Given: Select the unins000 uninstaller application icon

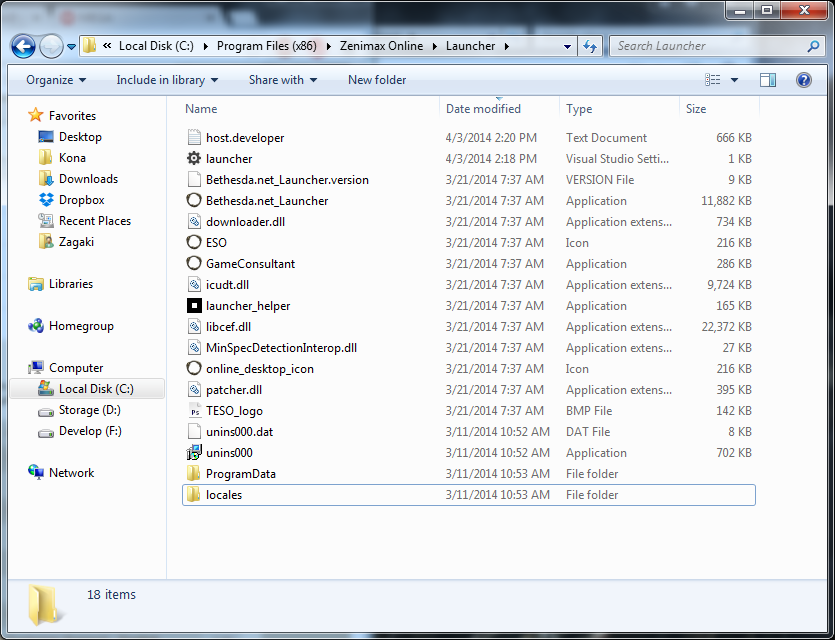Looking at the screenshot, I should click(194, 453).
